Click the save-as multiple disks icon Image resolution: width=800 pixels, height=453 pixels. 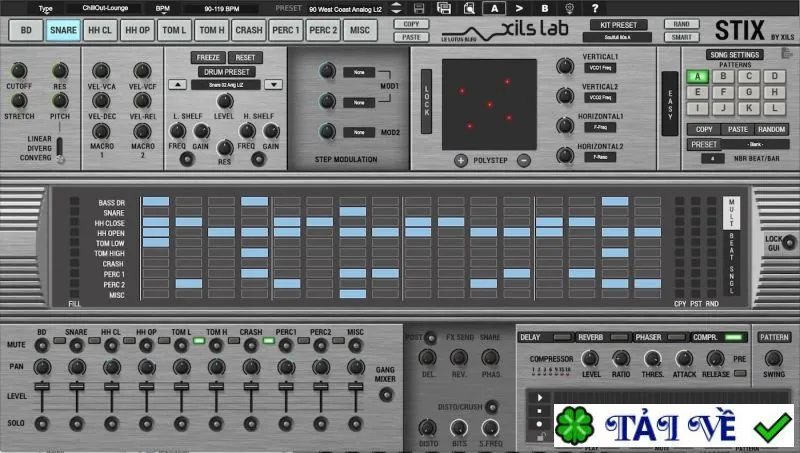tap(444, 8)
